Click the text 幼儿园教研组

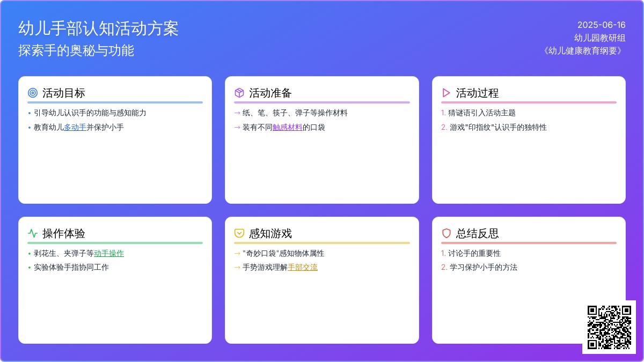click(x=600, y=38)
